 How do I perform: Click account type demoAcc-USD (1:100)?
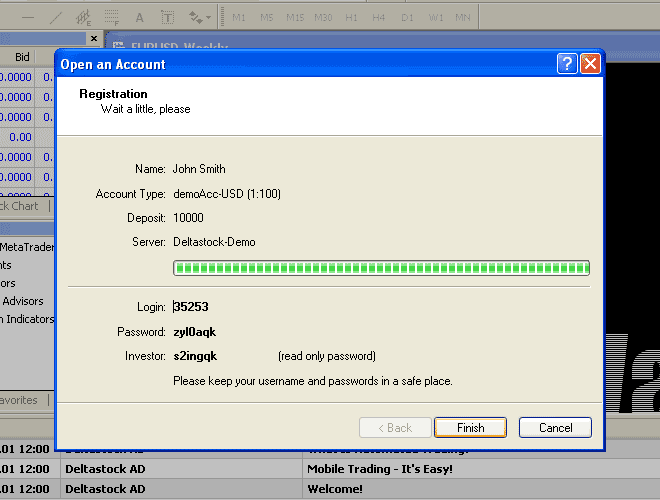[x=227, y=194]
